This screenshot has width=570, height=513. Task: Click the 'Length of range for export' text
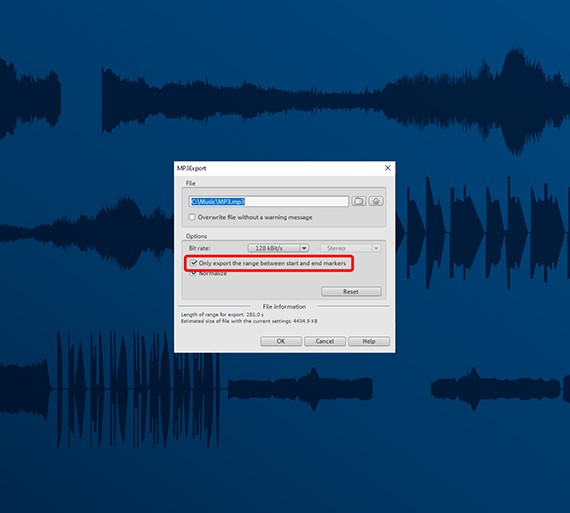coord(222,314)
